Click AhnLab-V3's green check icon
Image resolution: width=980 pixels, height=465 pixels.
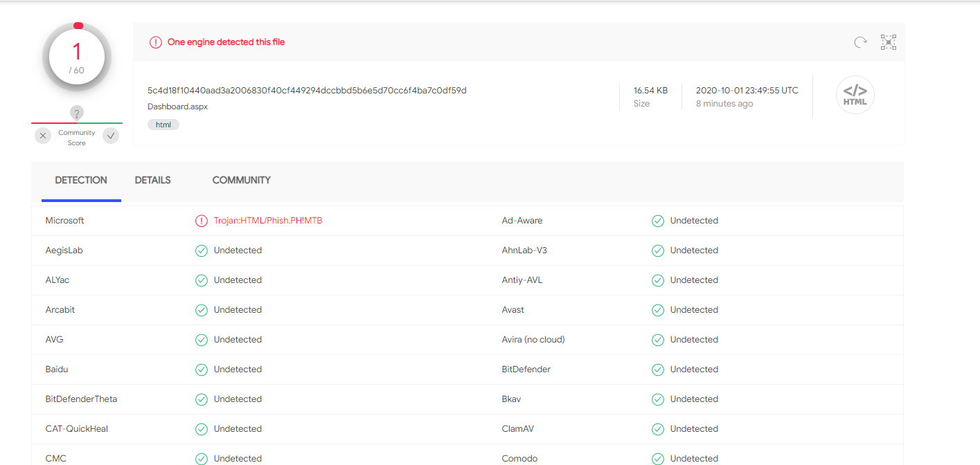click(x=658, y=250)
